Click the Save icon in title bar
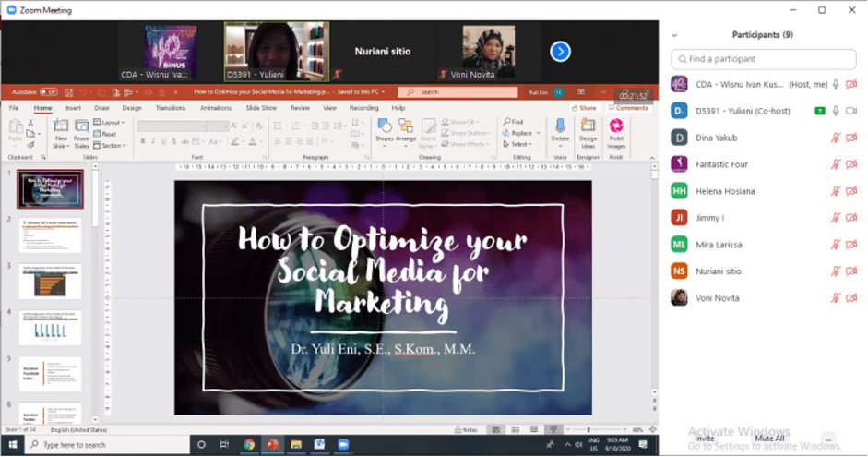The height and width of the screenshot is (457, 868). [x=68, y=92]
